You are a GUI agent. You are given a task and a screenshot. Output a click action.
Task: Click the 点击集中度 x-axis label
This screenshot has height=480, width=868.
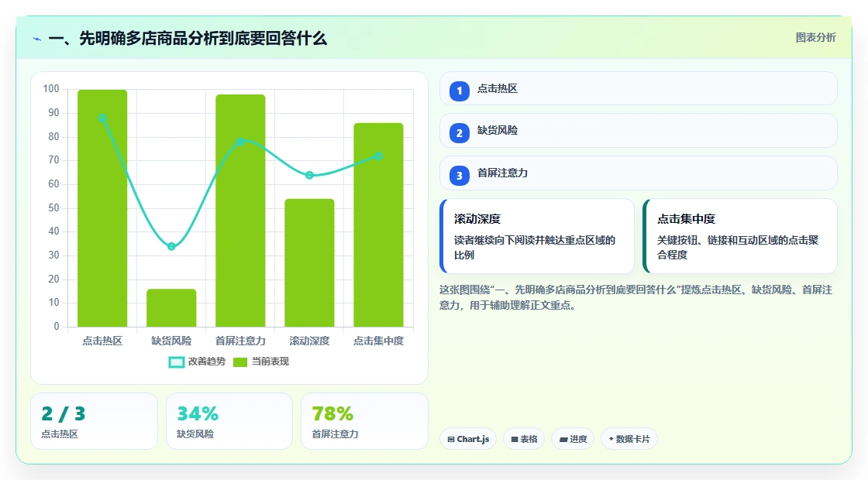(379, 341)
